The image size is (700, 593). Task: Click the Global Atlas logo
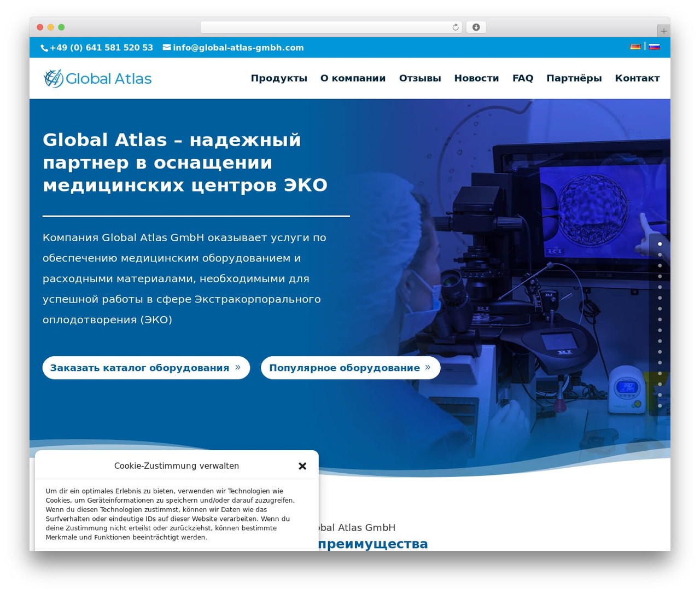pos(98,79)
